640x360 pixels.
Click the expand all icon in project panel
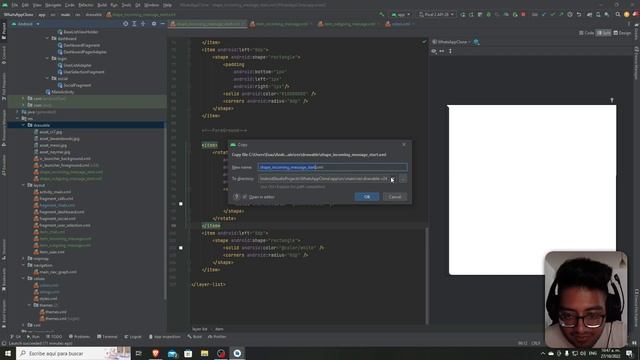tap(134, 24)
